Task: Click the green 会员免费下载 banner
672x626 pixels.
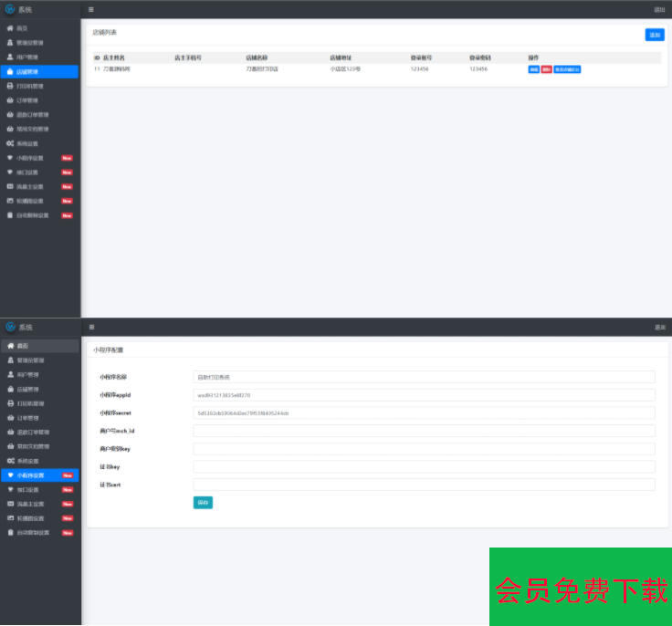Action: pos(581,587)
